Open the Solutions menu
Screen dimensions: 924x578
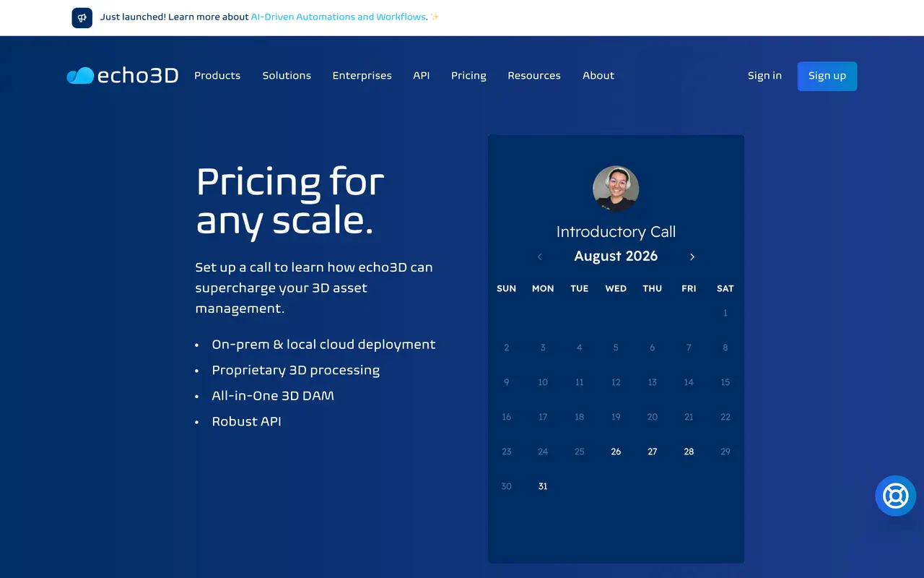coord(287,76)
